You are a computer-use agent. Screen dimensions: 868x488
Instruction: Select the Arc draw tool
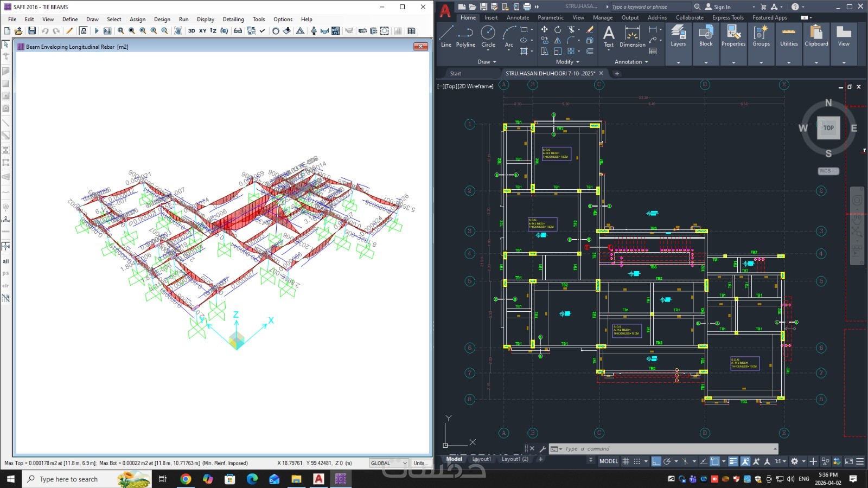coord(509,36)
